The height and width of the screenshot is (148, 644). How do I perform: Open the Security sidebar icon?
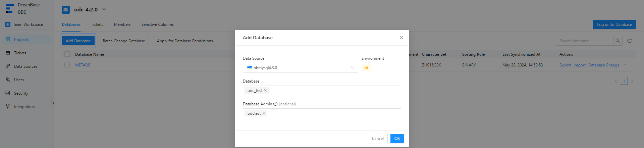(x=8, y=93)
